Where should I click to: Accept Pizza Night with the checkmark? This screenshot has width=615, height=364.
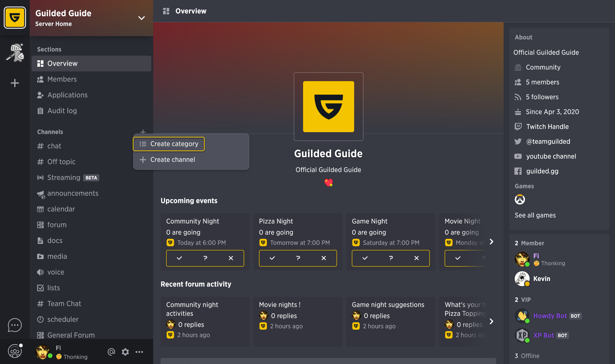pyautogui.click(x=272, y=258)
